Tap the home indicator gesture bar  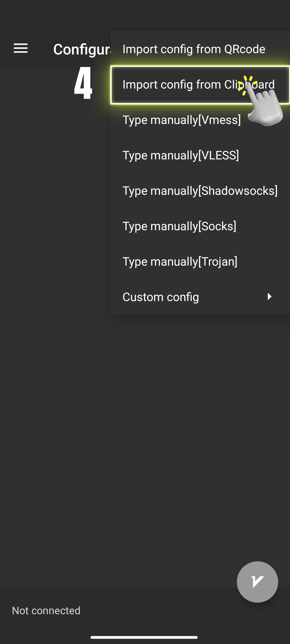144,637
